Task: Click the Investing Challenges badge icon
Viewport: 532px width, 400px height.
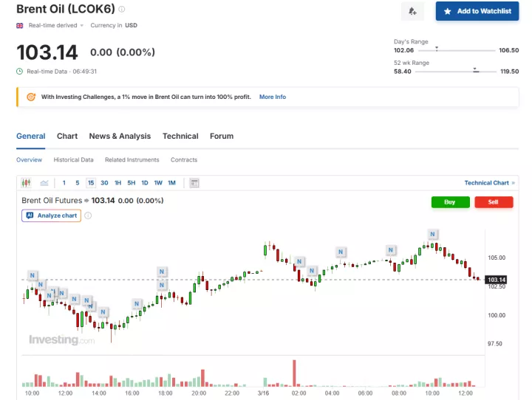Action: (31, 97)
